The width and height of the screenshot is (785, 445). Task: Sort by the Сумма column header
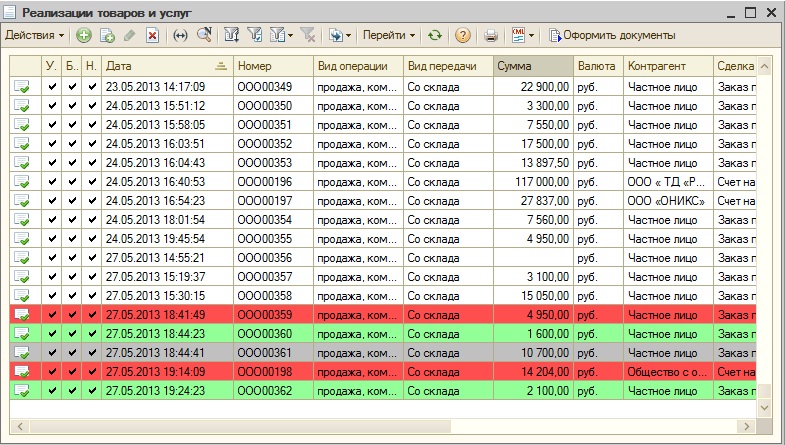point(533,66)
